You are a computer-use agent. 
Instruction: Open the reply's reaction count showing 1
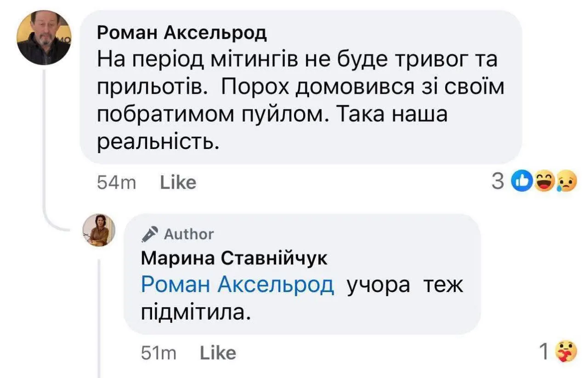544,353
